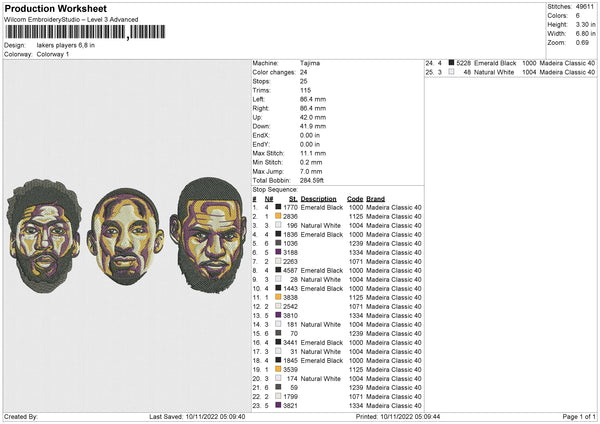The image size is (600, 424).
Task: Click the barcode under the worksheet title
Action: pyautogui.click(x=85, y=32)
